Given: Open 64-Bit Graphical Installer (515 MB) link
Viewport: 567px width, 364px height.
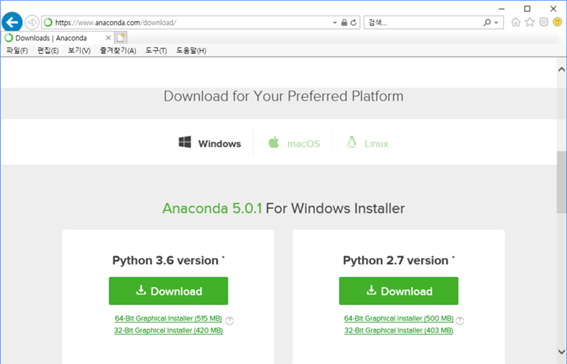Looking at the screenshot, I should (168, 318).
